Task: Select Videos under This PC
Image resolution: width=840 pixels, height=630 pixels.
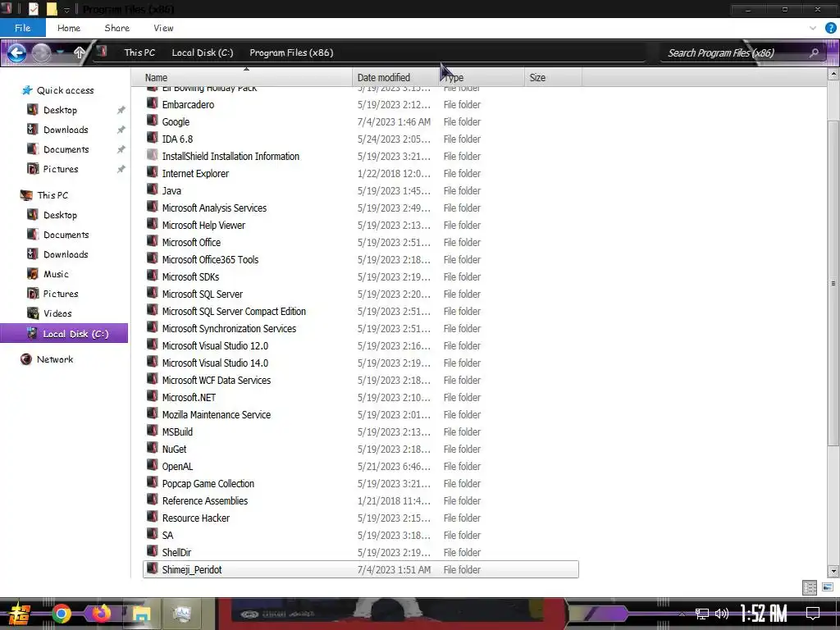Action: [x=57, y=313]
